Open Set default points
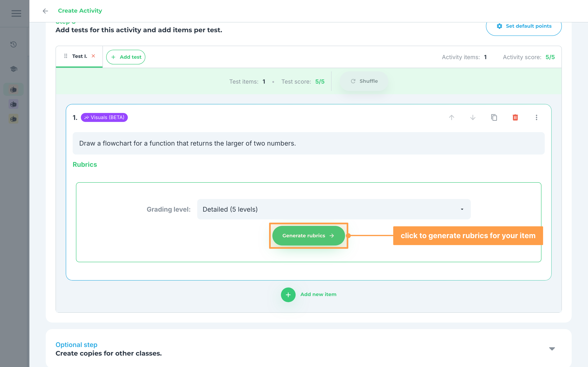The width and height of the screenshot is (588, 367). [524, 26]
